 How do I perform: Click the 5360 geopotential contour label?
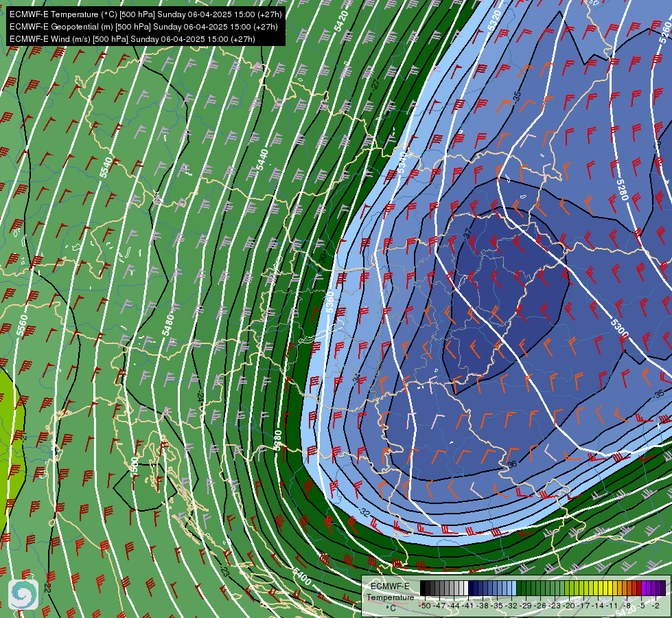click(x=329, y=302)
